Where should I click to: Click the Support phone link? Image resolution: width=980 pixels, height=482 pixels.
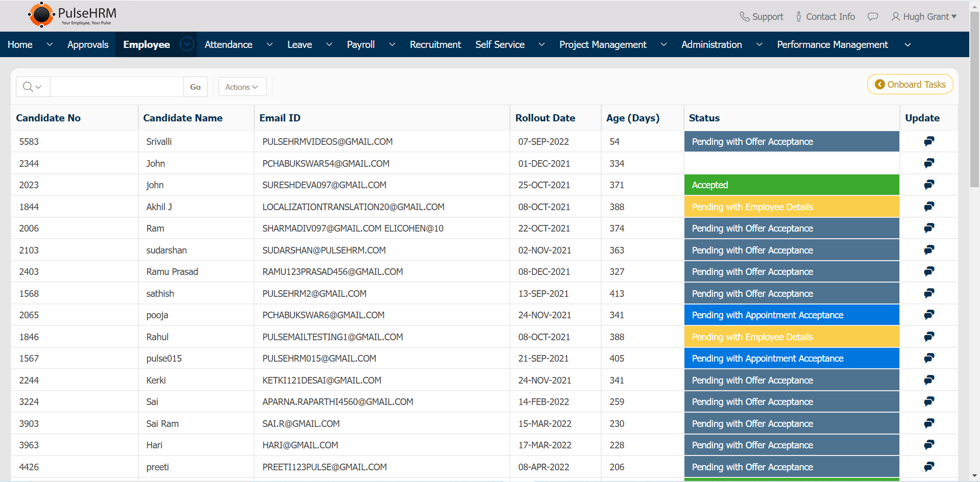(762, 17)
